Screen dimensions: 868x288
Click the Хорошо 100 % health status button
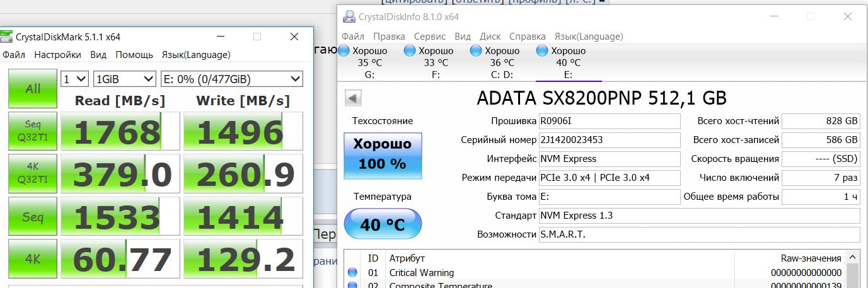[x=383, y=155]
